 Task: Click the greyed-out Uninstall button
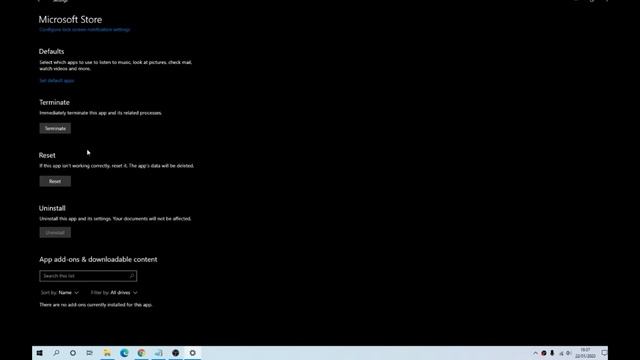click(x=55, y=233)
